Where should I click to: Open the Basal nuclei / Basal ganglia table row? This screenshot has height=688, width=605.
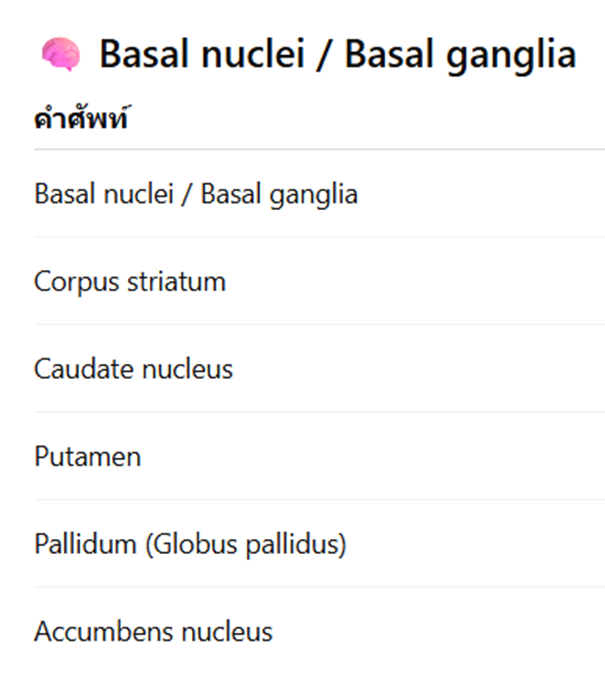(196, 194)
